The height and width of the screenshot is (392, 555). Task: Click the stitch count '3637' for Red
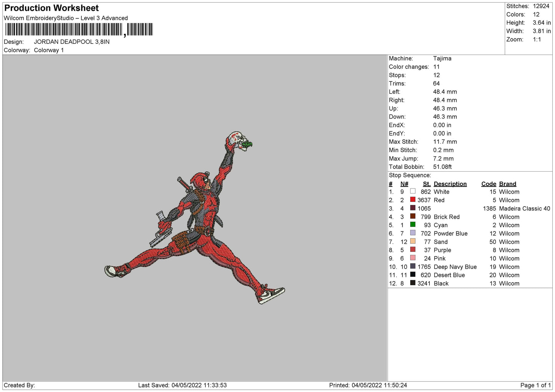[424, 200]
